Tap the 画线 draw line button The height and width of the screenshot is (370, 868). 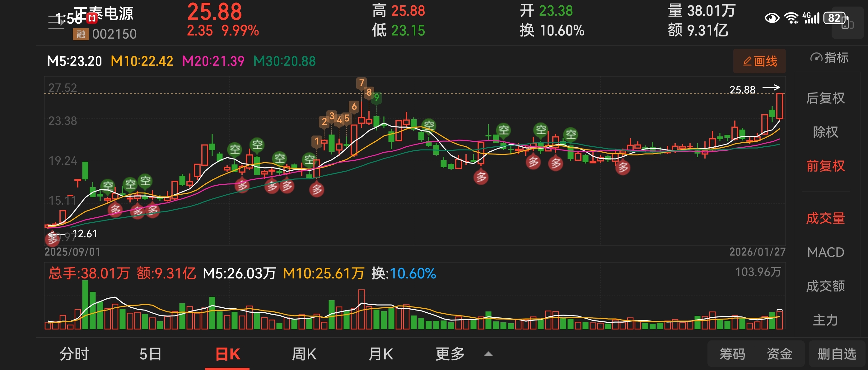click(759, 61)
